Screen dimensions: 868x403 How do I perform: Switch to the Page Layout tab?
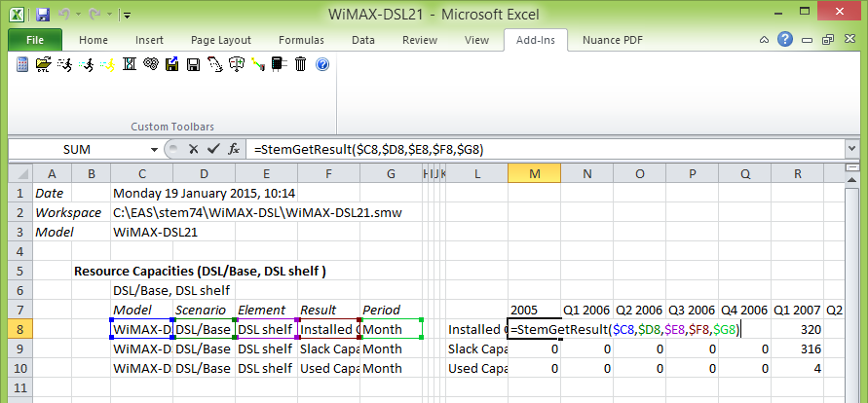click(x=221, y=40)
